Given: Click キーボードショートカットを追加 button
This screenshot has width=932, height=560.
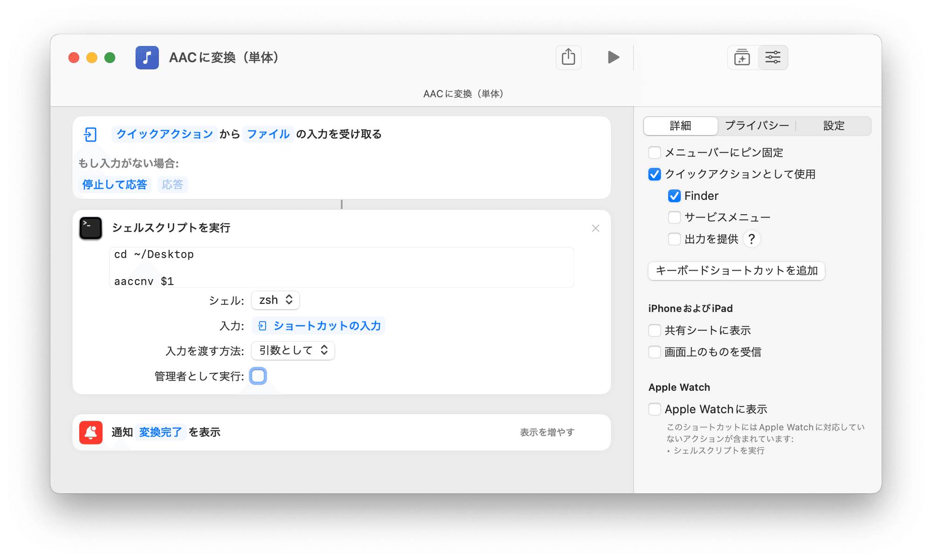Looking at the screenshot, I should tap(736, 271).
